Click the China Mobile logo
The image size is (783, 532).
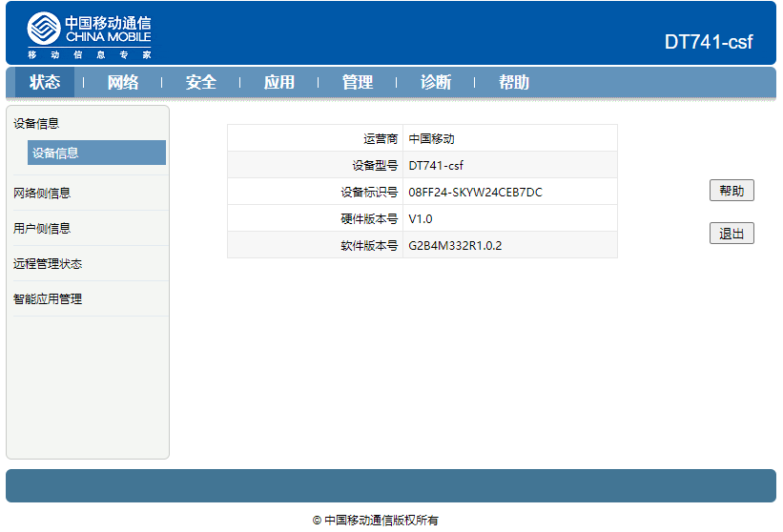point(89,35)
